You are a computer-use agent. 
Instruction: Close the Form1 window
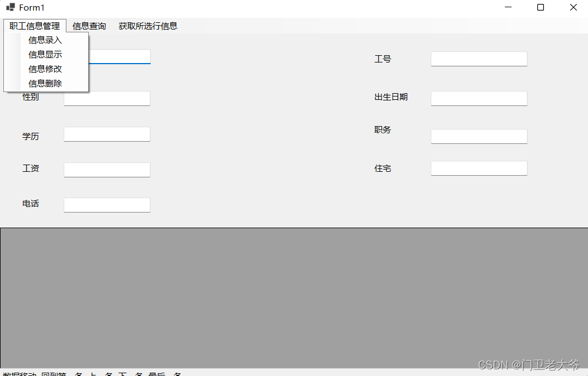(573, 7)
